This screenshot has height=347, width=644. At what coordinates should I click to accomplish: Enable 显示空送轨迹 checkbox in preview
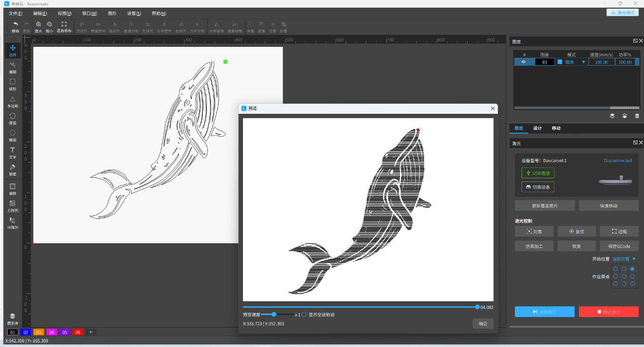pos(304,314)
